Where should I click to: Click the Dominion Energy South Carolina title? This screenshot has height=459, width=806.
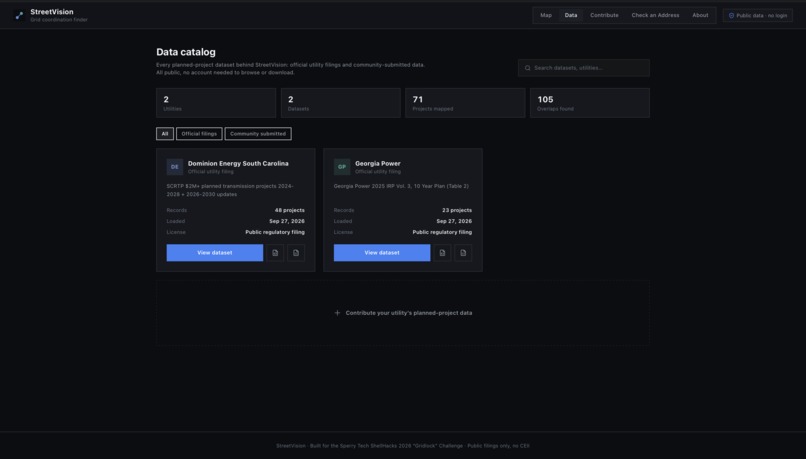238,163
